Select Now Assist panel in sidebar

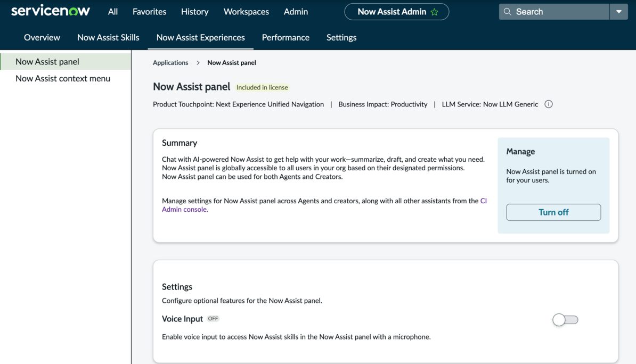click(x=66, y=62)
